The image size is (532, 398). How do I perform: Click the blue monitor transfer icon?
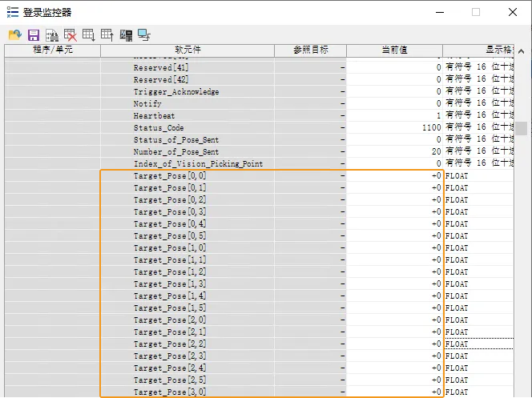(144, 35)
